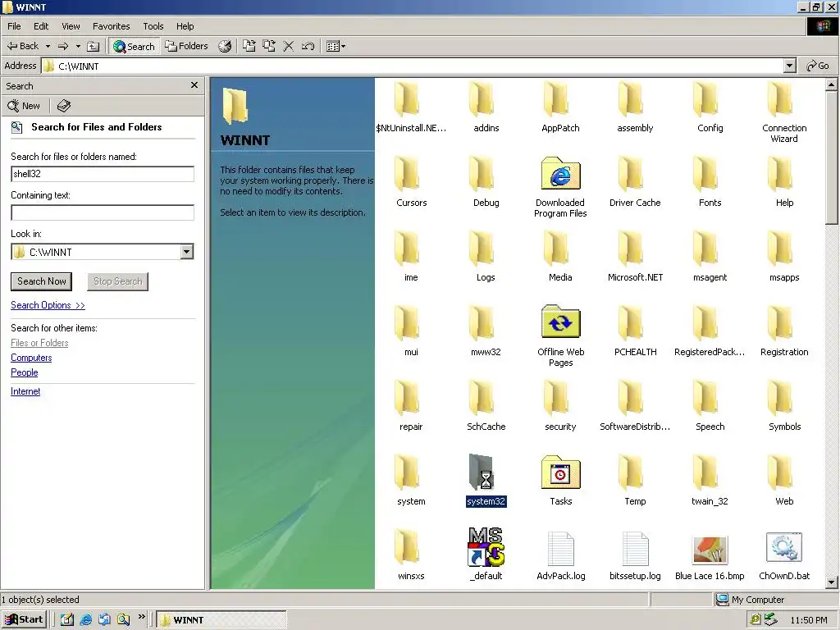The image size is (840, 630).
Task: Click the file list scroll down arrow
Action: [831, 582]
